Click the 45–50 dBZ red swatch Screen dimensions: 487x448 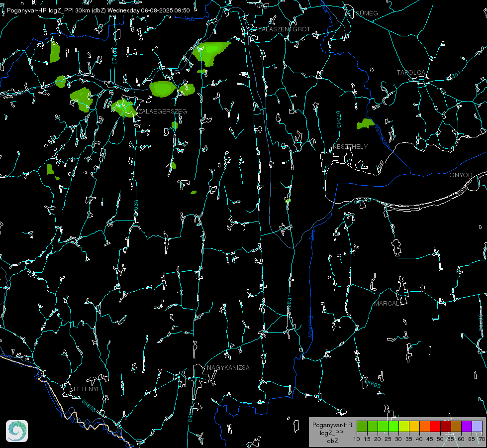point(435,426)
